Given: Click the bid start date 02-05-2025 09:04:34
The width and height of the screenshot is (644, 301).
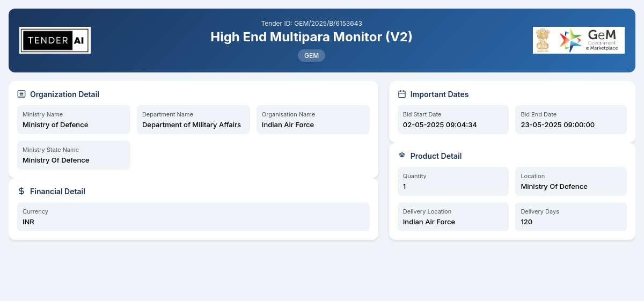Looking at the screenshot, I should coord(440,125).
